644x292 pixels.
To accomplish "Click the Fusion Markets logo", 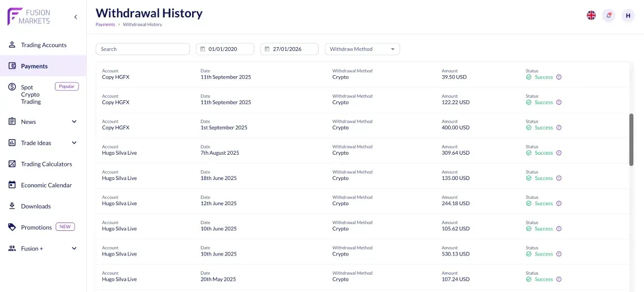I will 29,16.
